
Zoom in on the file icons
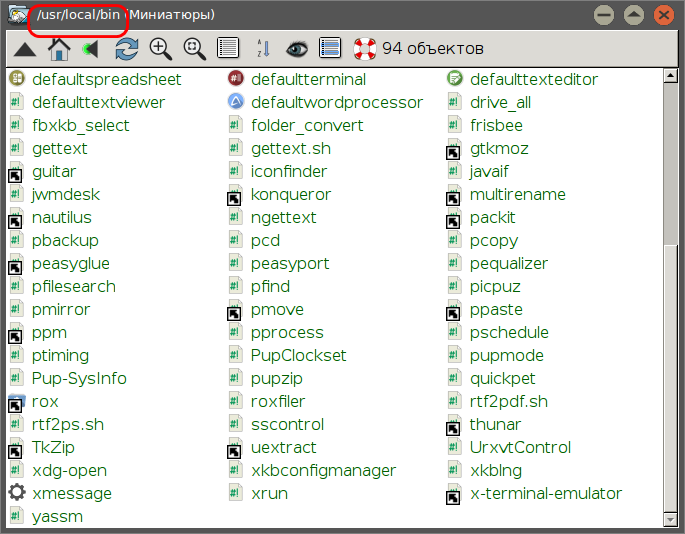point(160,49)
